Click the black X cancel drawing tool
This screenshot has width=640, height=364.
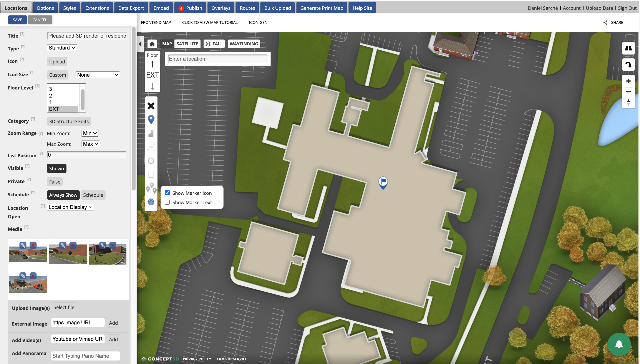click(x=151, y=106)
